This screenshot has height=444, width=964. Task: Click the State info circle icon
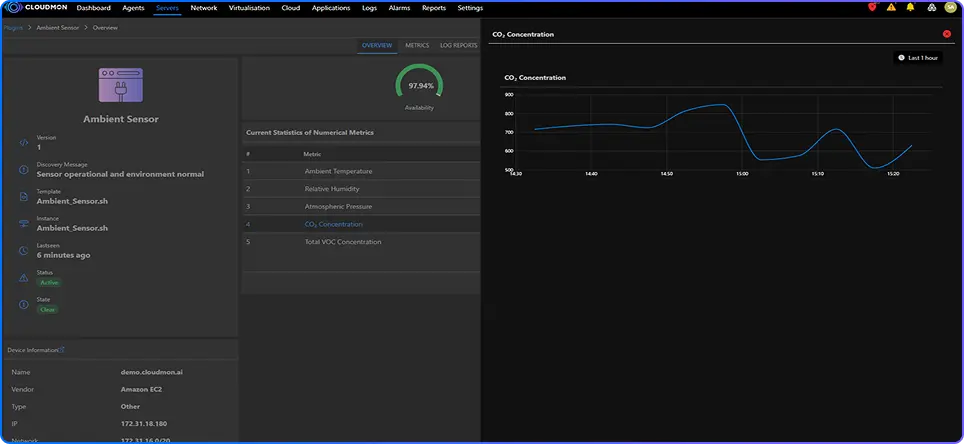tap(23, 304)
